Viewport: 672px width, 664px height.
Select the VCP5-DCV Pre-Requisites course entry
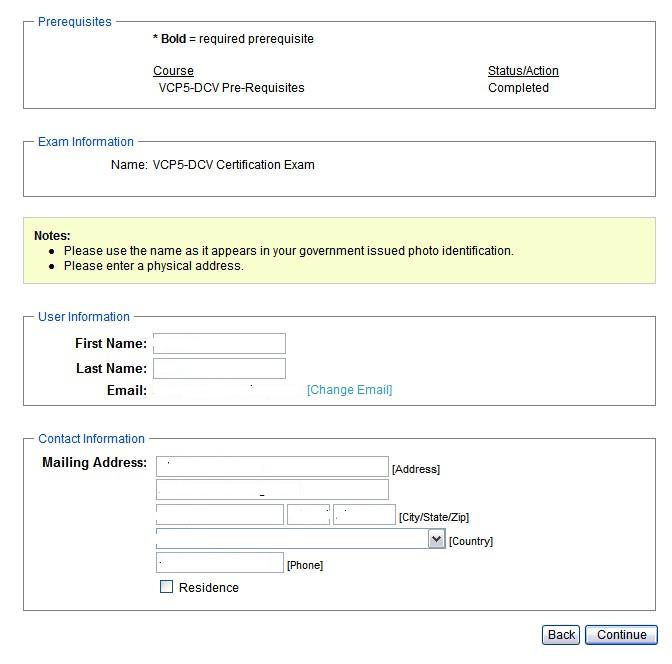[x=231, y=88]
